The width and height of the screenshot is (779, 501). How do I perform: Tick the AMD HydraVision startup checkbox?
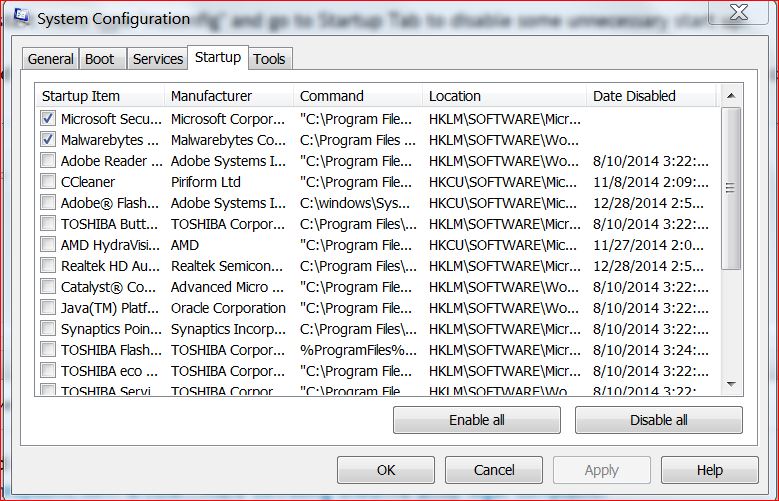point(48,244)
